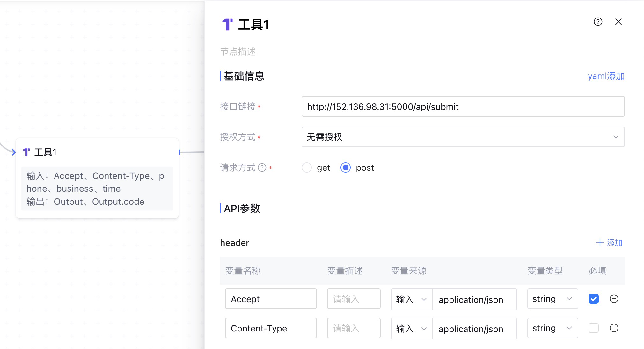The image size is (644, 349).
Task: Click the 工具1 purple T icon in panel title
Action: click(x=227, y=25)
